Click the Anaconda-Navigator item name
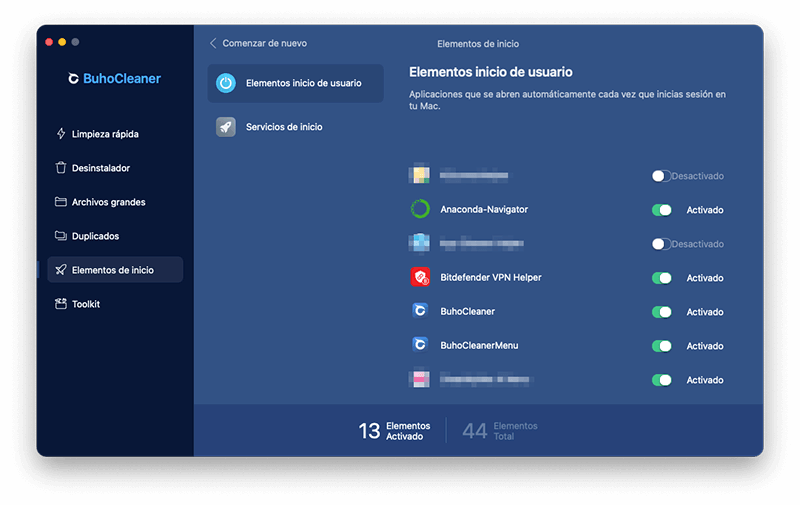Viewport: 800px width, 505px height. coord(484,209)
